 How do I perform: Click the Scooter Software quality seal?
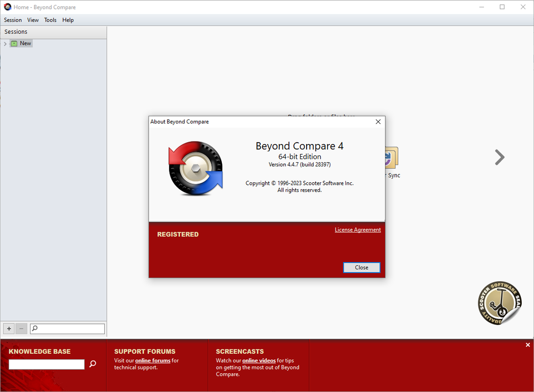coord(500,303)
